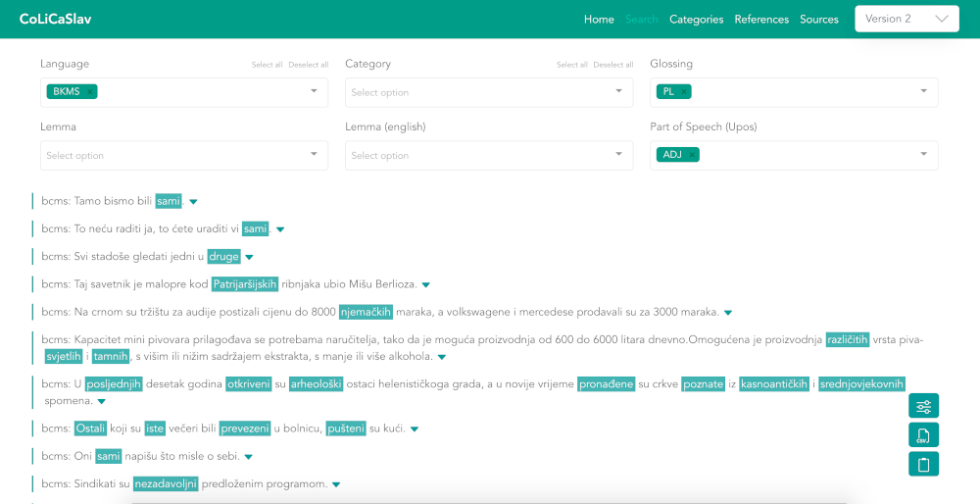Screen dimensions: 980x504
Task: Open the References page
Action: [x=761, y=20]
